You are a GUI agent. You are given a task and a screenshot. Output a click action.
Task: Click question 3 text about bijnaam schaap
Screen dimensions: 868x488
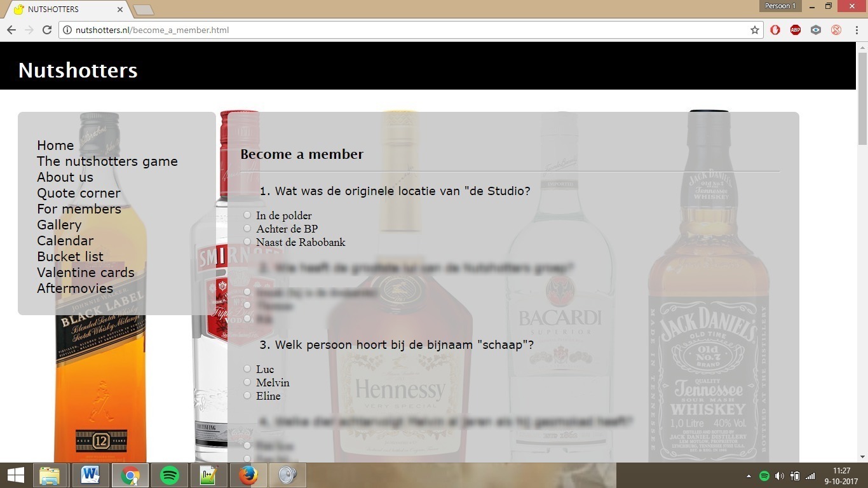pos(397,345)
